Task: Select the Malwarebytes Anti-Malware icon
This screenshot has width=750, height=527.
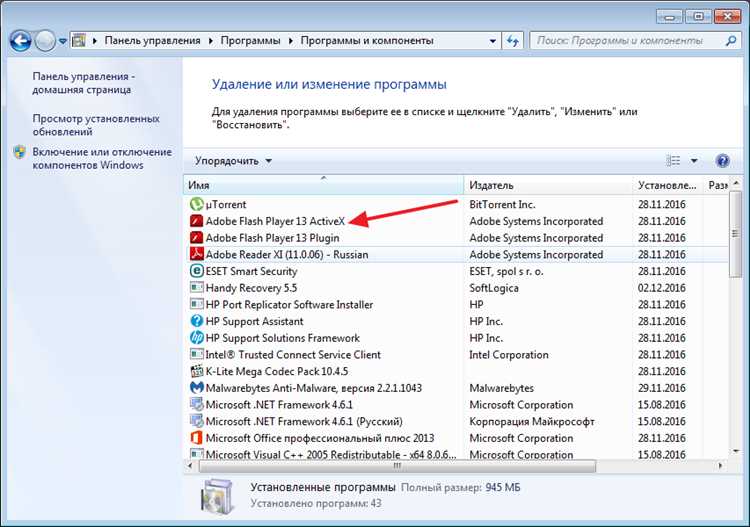Action: pyautogui.click(x=197, y=388)
